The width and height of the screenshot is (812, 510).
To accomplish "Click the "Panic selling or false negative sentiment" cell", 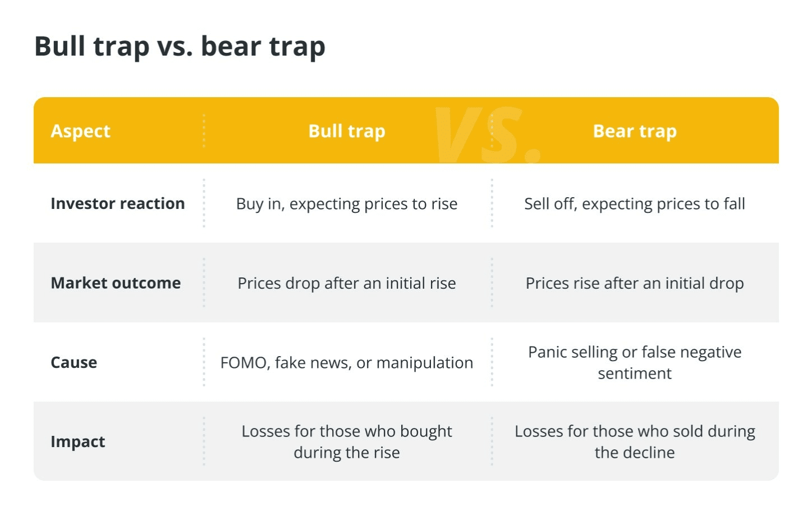I will click(x=635, y=362).
